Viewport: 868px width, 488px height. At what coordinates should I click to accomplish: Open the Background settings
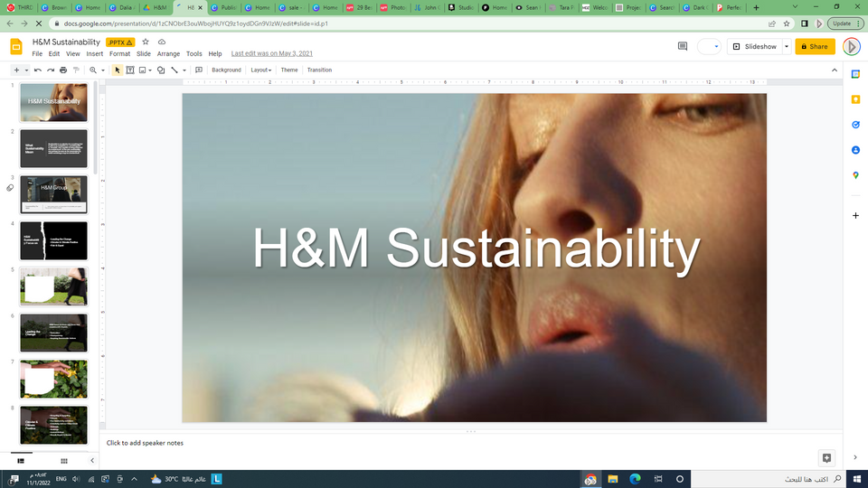226,70
